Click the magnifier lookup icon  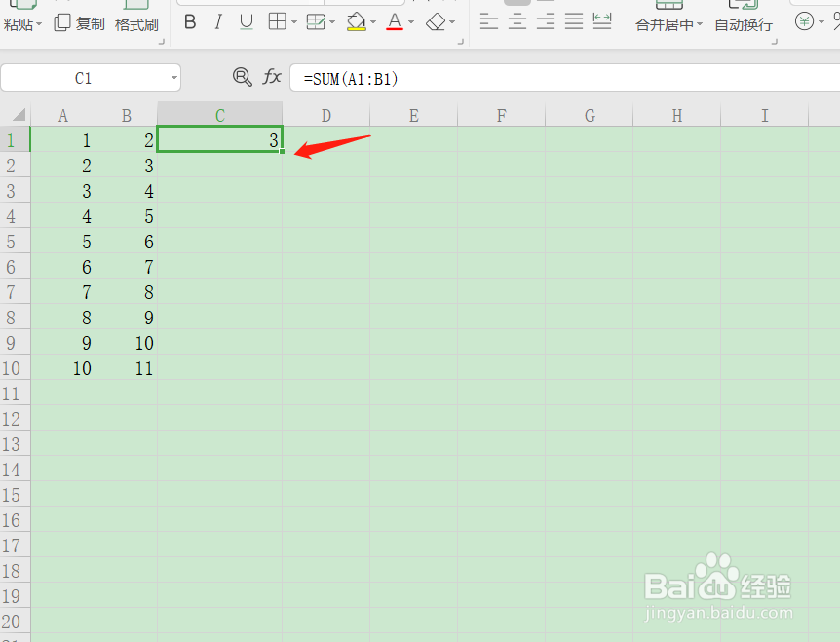[x=242, y=77]
